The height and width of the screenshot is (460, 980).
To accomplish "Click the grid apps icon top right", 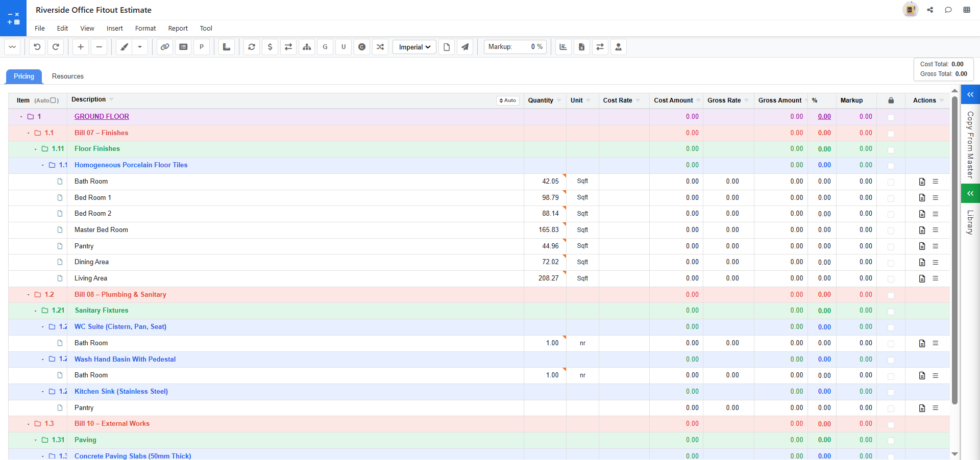I will pyautogui.click(x=967, y=10).
